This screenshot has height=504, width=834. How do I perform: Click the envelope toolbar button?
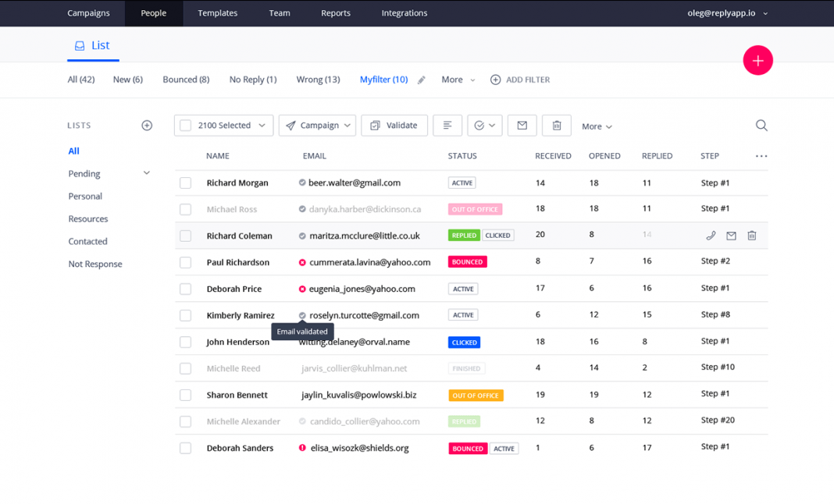coord(522,126)
